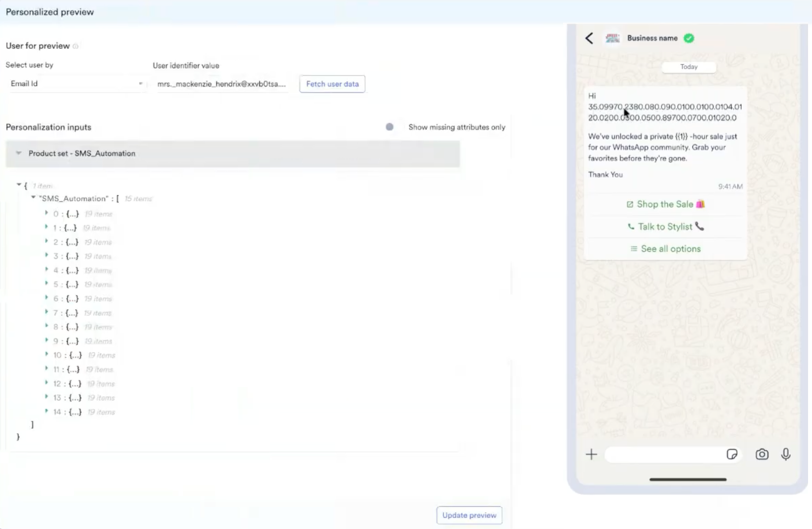
Task: Expand item 0 in SMS_Automation array
Action: (46, 213)
